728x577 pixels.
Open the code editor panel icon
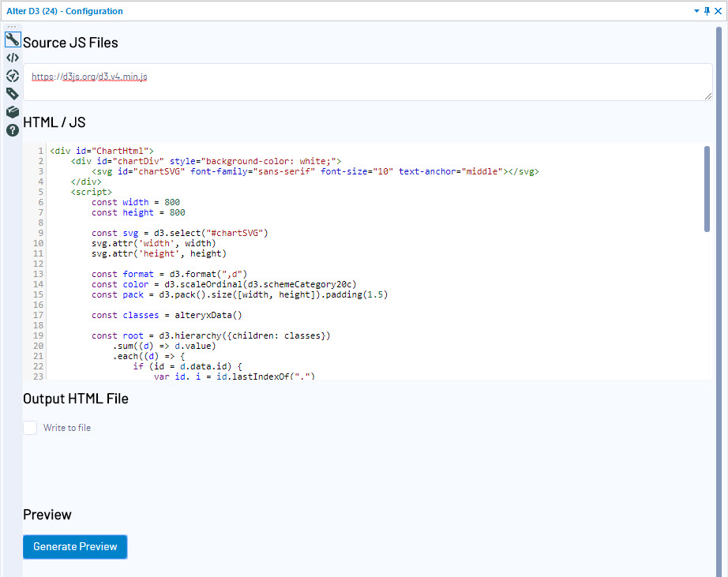[12, 57]
